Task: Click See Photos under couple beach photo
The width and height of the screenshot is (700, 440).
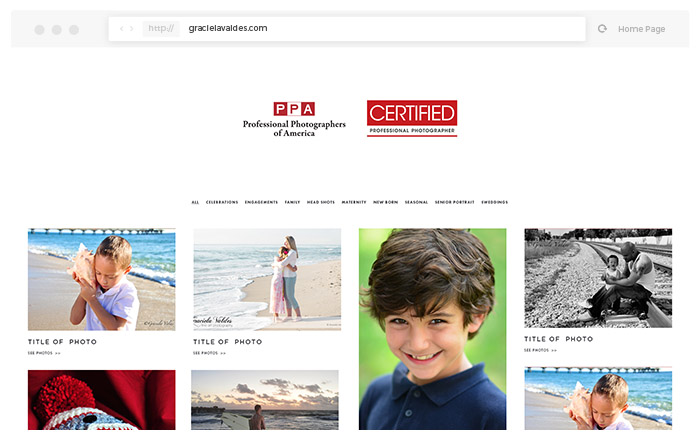Action: [x=209, y=353]
